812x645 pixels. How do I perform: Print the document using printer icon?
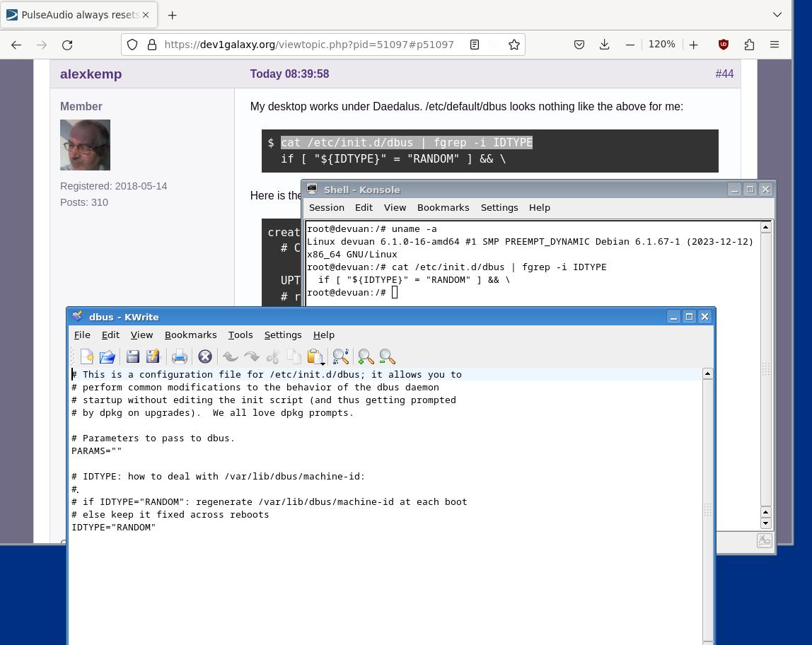coord(179,356)
